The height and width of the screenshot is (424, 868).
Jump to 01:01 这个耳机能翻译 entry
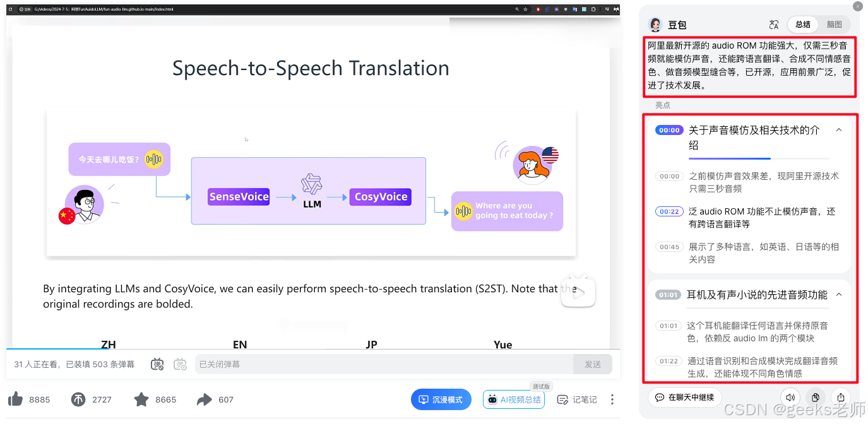tap(669, 326)
